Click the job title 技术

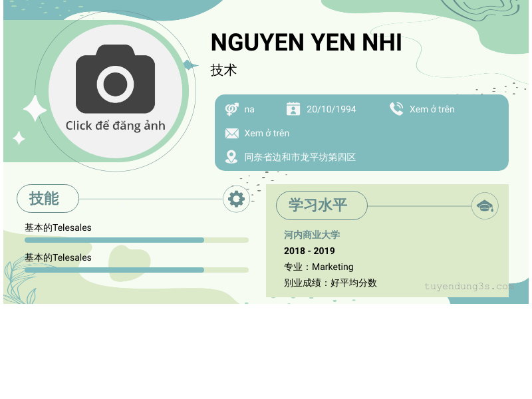(x=223, y=70)
